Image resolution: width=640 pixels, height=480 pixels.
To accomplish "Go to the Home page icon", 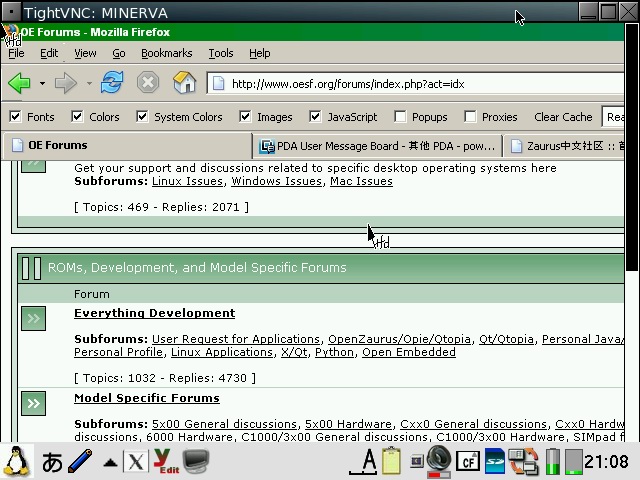I will 184,83.
